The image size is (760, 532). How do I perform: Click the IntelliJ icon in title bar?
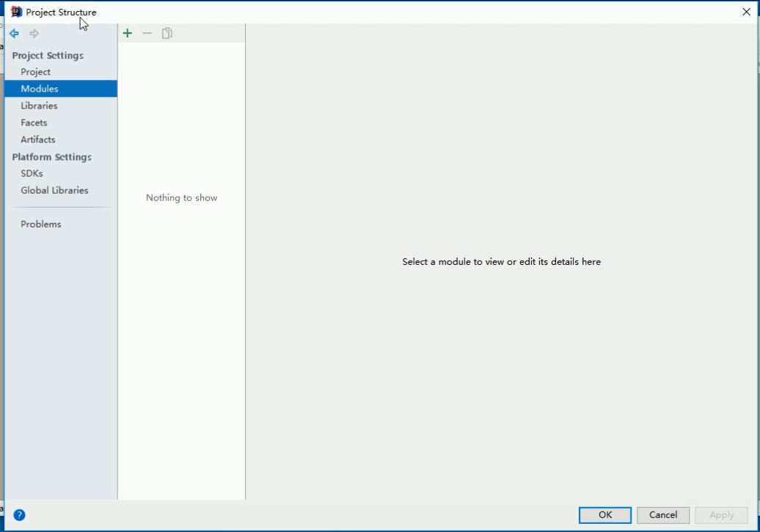click(x=16, y=12)
